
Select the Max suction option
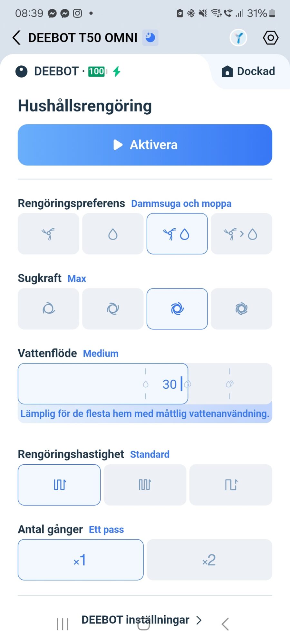pos(177,309)
